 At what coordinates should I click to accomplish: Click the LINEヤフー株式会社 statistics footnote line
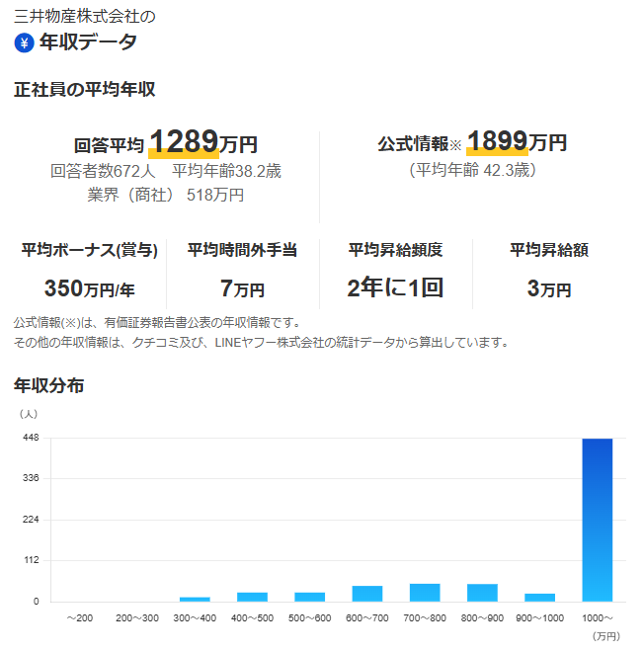(x=261, y=343)
